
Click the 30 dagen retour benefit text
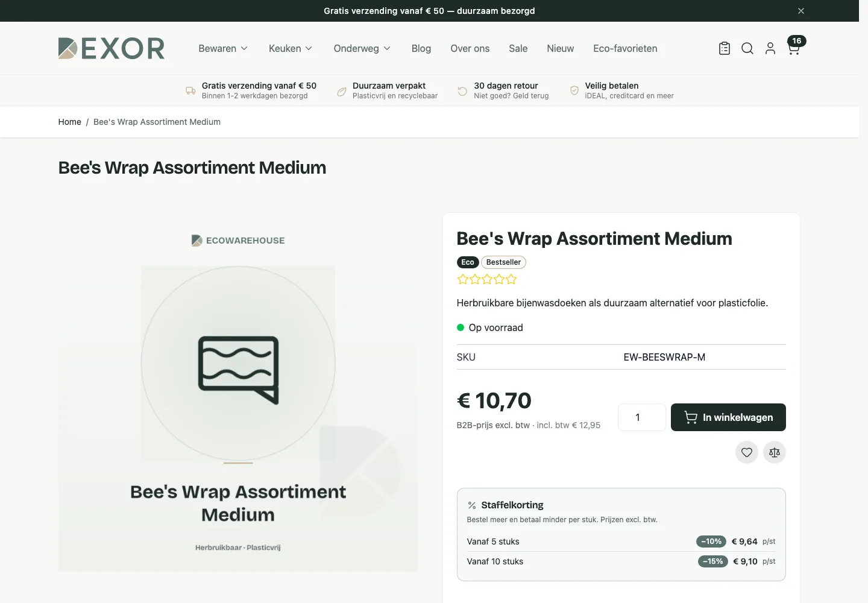506,86
